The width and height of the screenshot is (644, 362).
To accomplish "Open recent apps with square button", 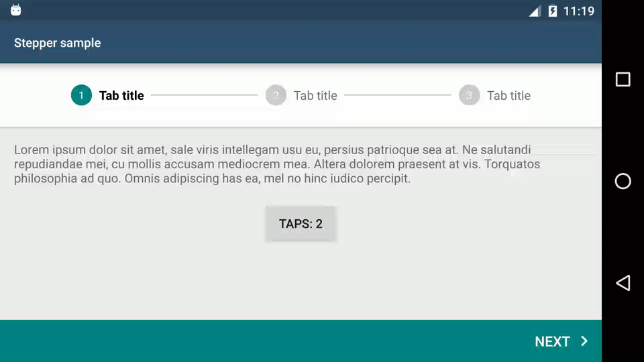I will click(623, 79).
